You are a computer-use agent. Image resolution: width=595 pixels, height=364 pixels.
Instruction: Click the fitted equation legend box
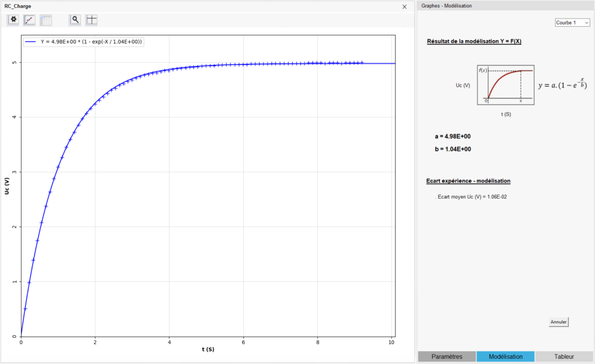pos(84,42)
